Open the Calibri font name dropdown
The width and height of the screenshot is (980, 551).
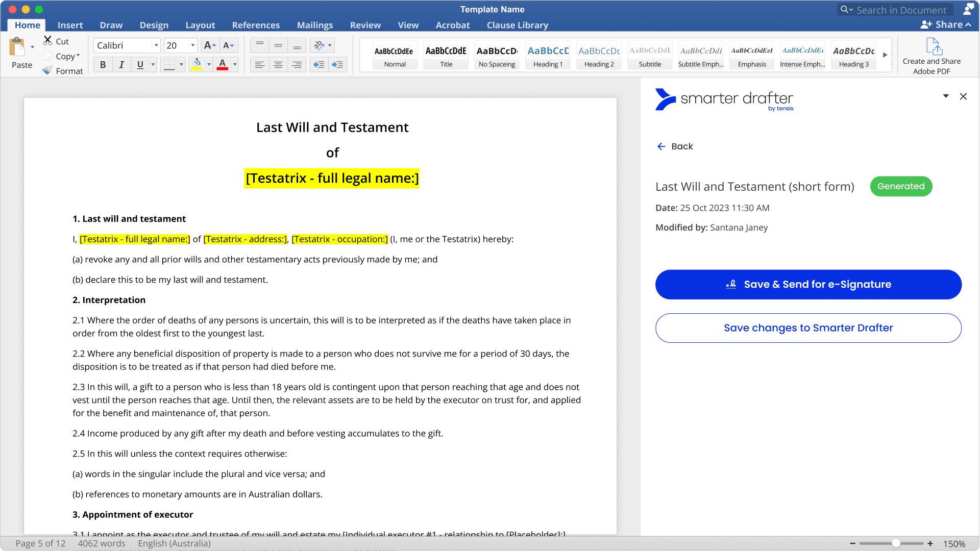(156, 45)
